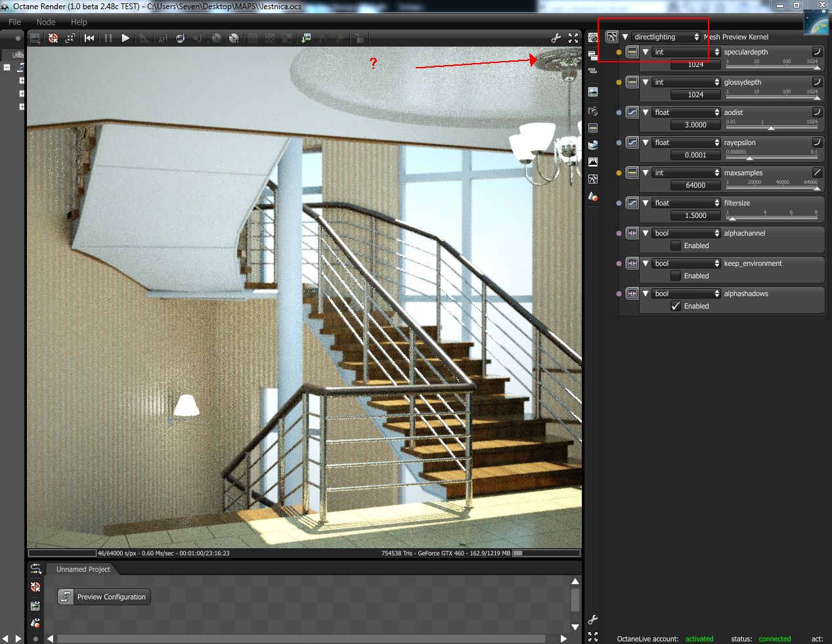Click the node graph tool icon at bottom panel top
Viewport: 832px width, 644px height.
coord(35,569)
